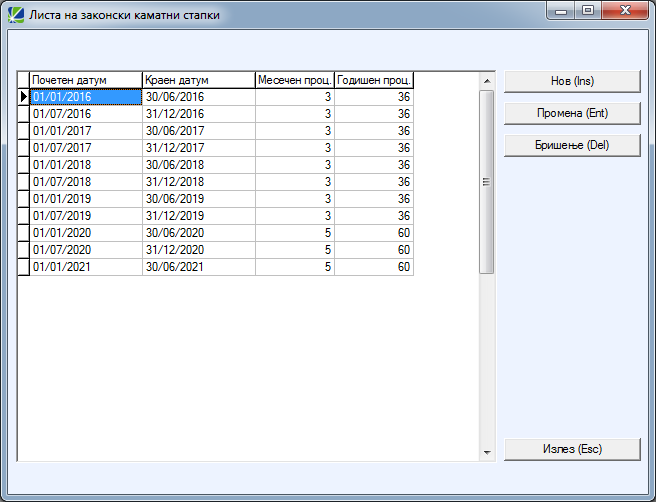656x502 pixels.
Task: Click the row selector of the 01/01/2021 row
Action: tap(23, 267)
